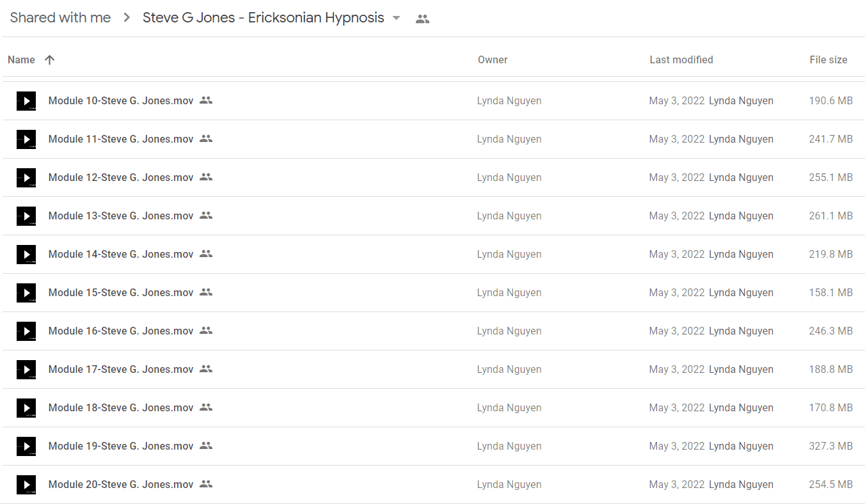Sort by the Name column header
This screenshot has width=865, height=504.
tap(21, 59)
